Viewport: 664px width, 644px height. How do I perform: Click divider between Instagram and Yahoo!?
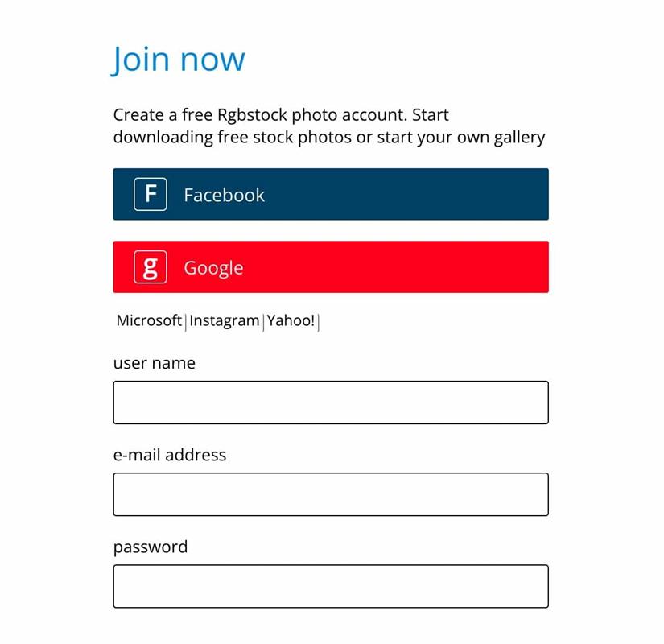click(263, 322)
